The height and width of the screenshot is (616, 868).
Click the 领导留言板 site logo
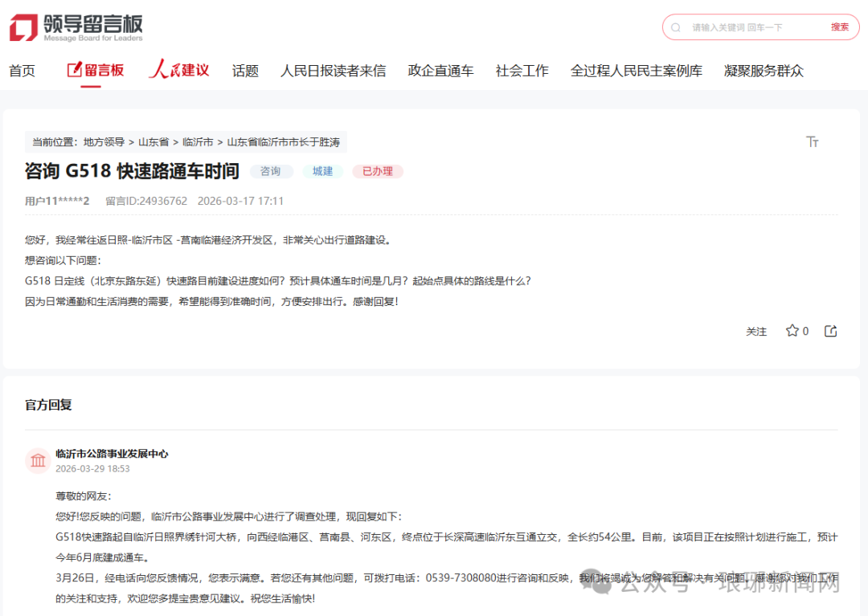[x=76, y=27]
